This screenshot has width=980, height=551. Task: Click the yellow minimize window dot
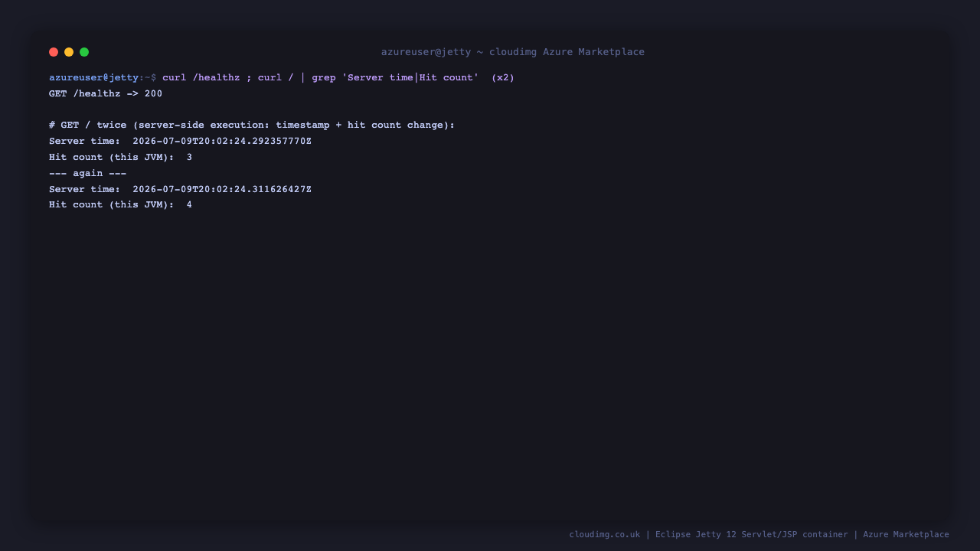(69, 52)
